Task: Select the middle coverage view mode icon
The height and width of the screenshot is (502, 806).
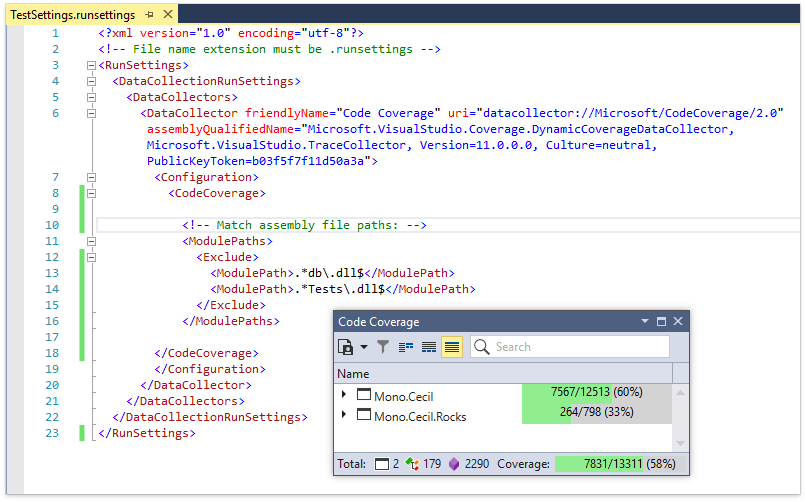Action: pos(429,347)
